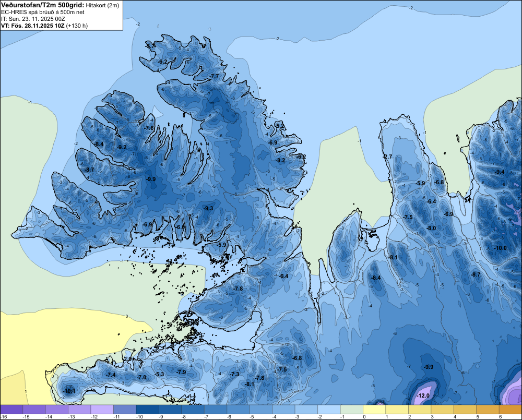Click the 'IT: Sun. 23. 11. 2025 00Z' line
522x420 pixels.
point(33,19)
